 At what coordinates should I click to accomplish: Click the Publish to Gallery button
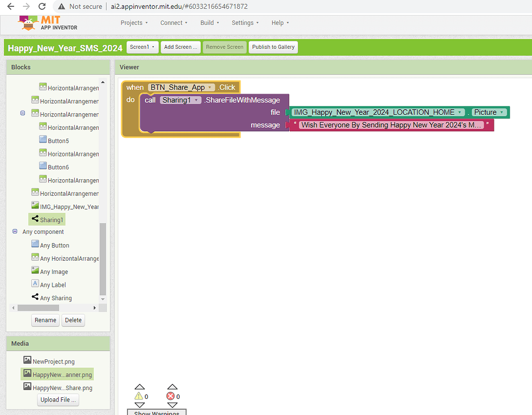click(273, 47)
